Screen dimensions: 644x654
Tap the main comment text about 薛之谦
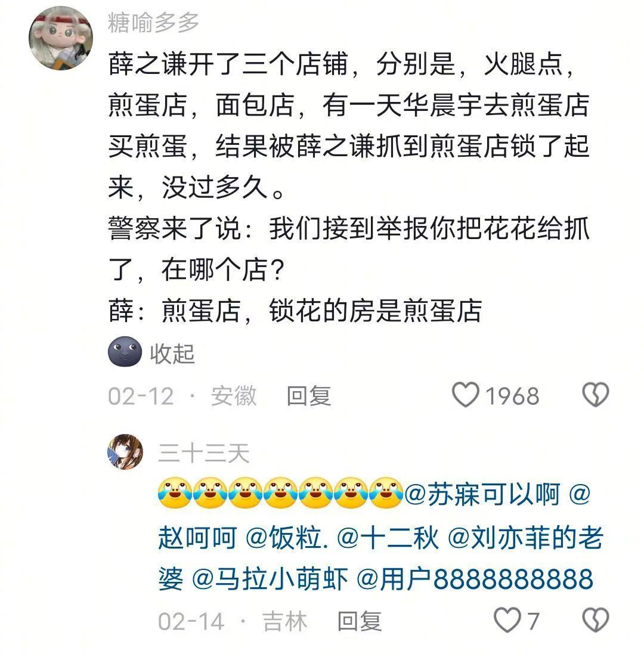(349, 188)
